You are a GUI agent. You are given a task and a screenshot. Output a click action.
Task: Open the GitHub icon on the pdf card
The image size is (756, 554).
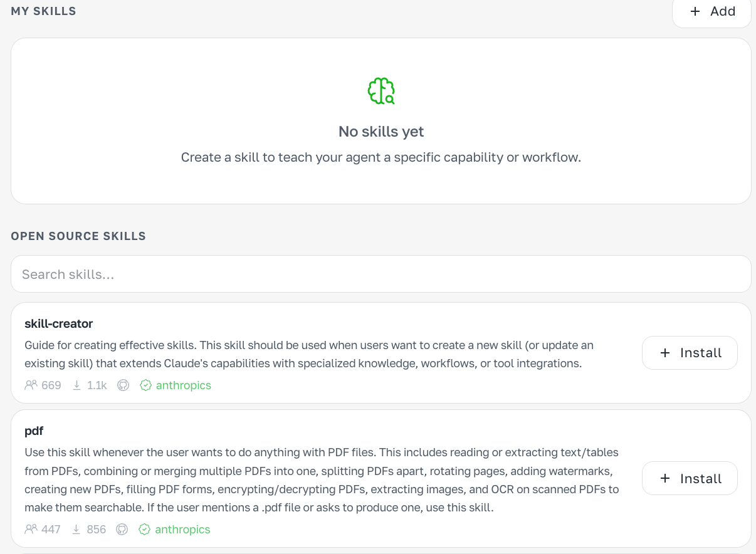(122, 530)
